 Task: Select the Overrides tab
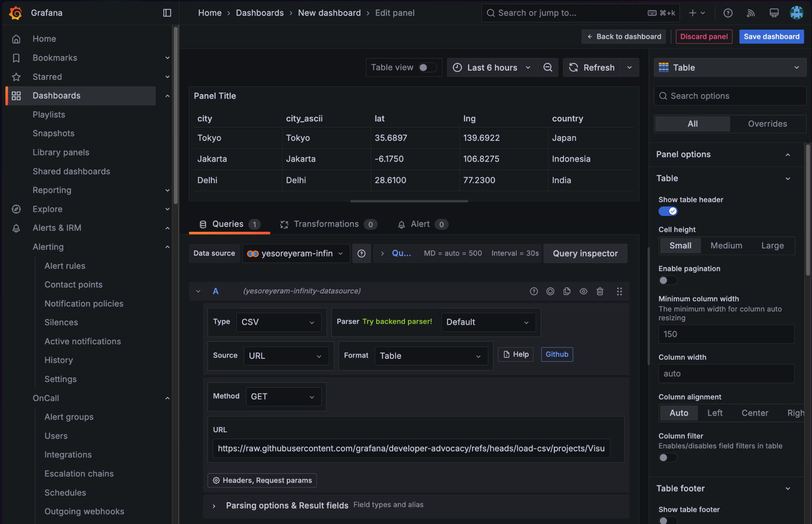(767, 124)
